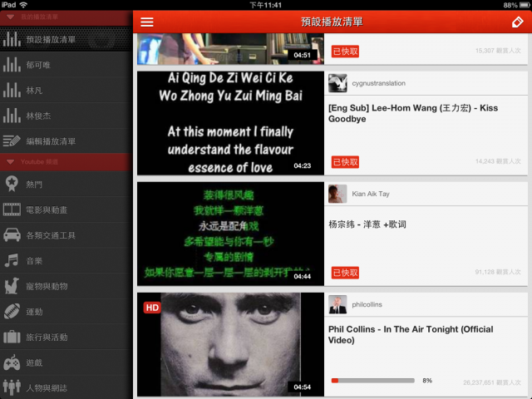Select 寵物與動物 channel label

click(x=47, y=286)
